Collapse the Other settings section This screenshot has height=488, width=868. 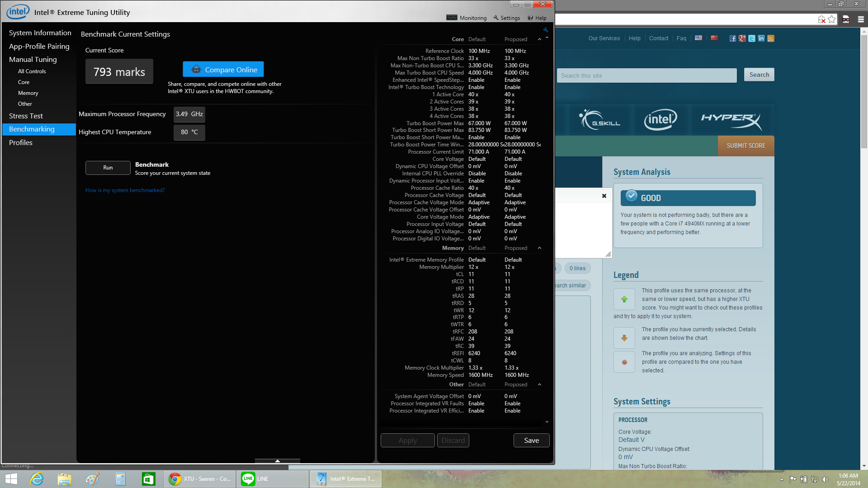click(539, 385)
